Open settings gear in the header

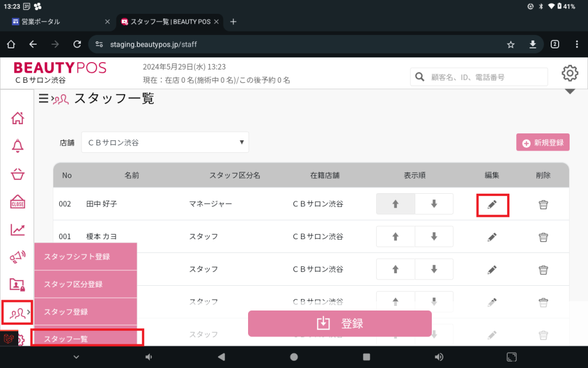click(x=570, y=73)
